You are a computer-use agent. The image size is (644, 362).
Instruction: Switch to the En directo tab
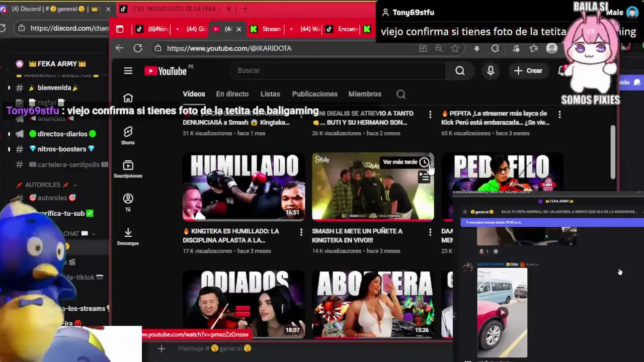click(x=232, y=94)
